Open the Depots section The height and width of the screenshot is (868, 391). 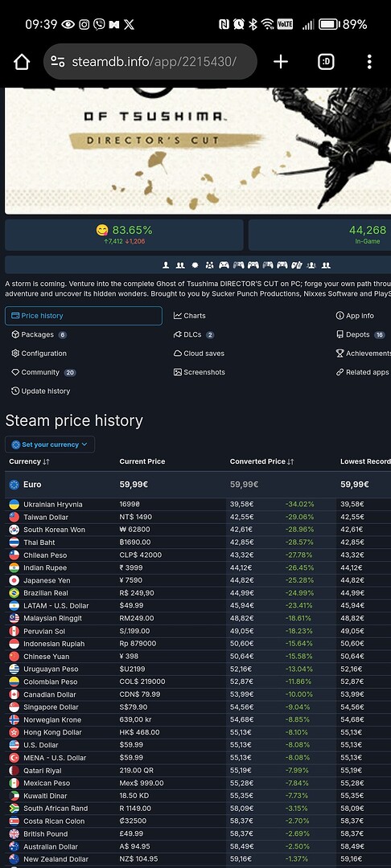coord(360,334)
